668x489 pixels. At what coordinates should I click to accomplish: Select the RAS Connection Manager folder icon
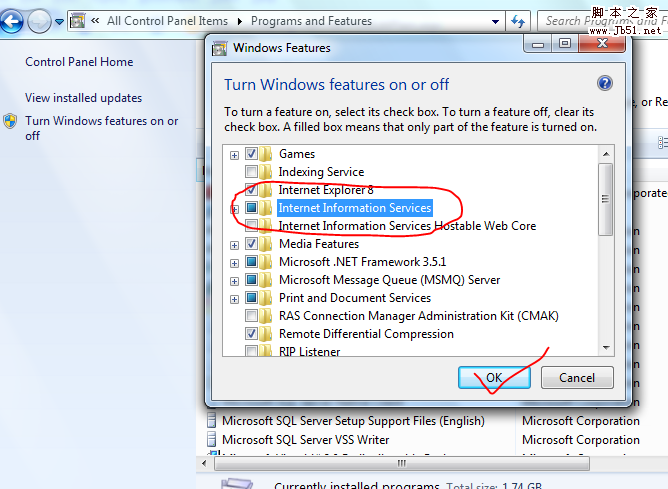pos(265,316)
